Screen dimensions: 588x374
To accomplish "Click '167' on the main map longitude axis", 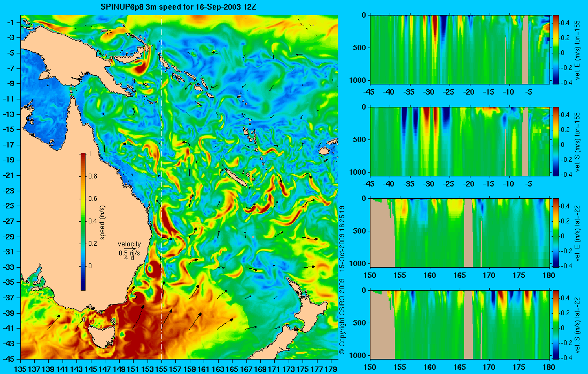I will 246,369.
